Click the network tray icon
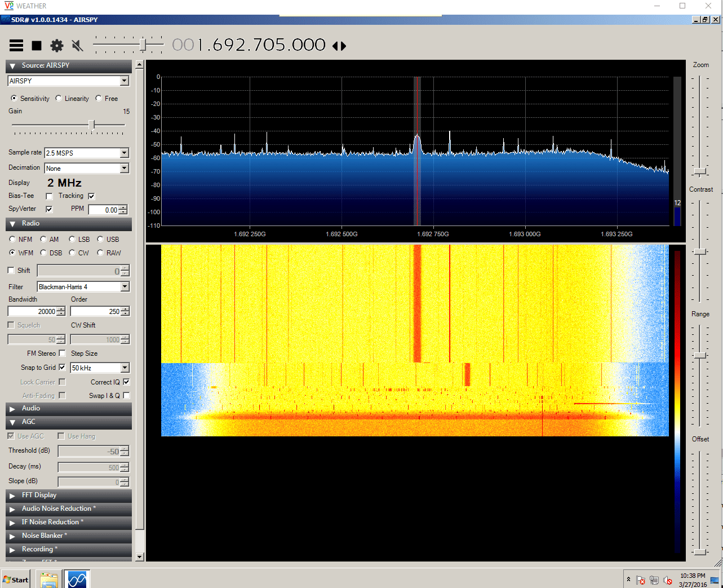 (654, 580)
